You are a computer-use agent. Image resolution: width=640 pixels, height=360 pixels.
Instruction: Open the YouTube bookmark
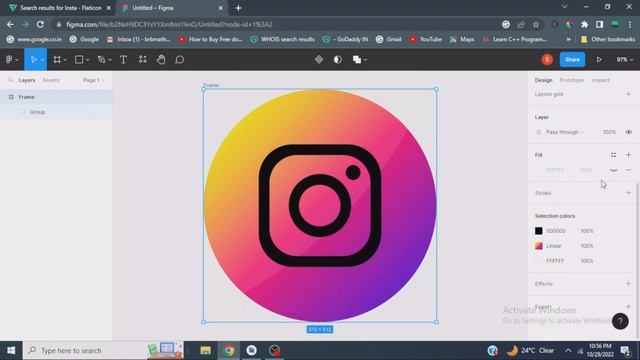coord(426,39)
